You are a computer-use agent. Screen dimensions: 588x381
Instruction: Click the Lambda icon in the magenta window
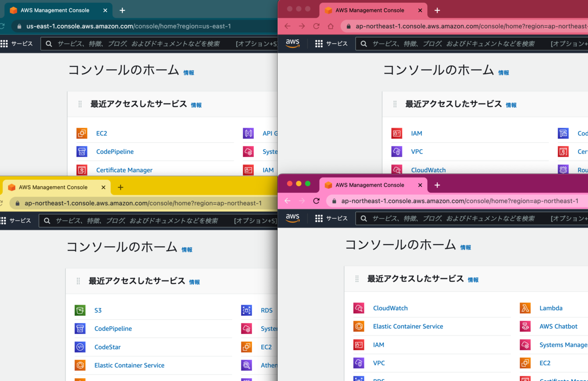(x=525, y=308)
